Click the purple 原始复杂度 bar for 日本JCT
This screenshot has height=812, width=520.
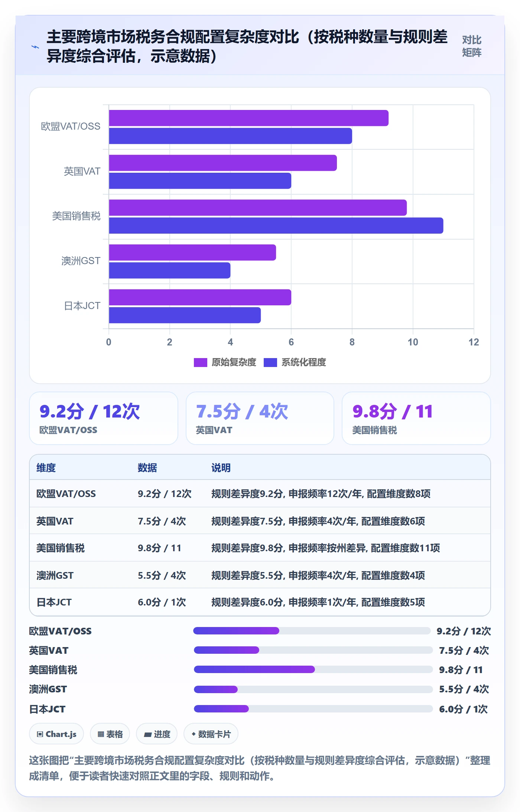[x=200, y=297]
